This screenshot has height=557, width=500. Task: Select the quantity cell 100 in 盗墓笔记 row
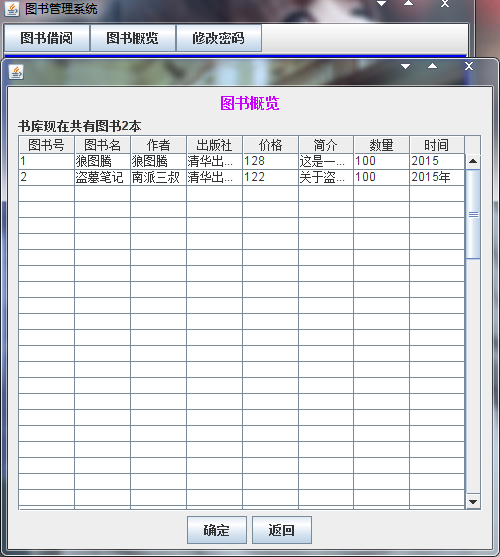click(382, 177)
